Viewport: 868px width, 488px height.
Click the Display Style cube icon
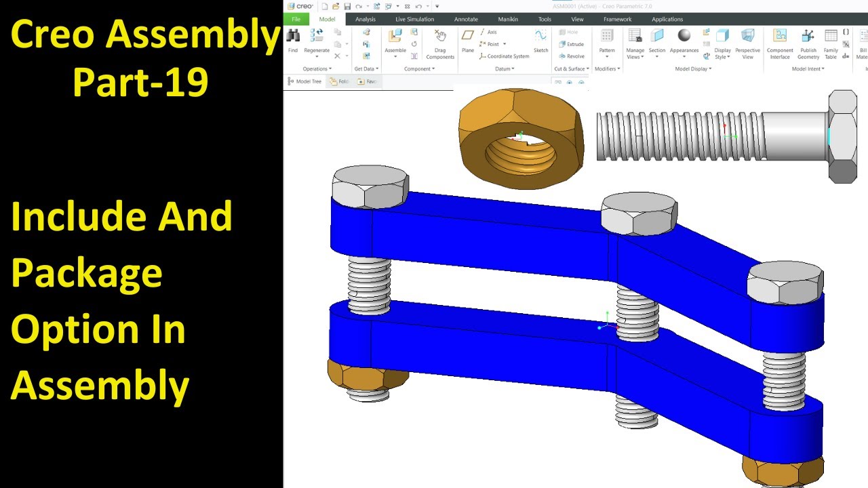click(x=723, y=37)
